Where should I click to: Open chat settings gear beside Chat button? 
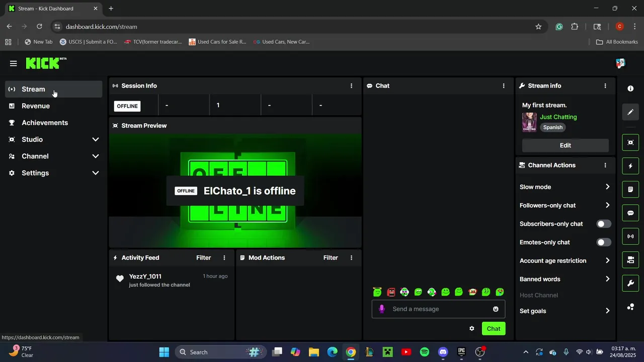point(472,328)
